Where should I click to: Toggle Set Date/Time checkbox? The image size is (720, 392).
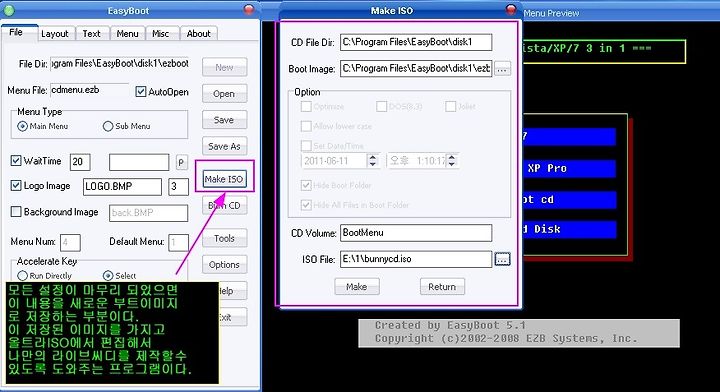pos(306,146)
